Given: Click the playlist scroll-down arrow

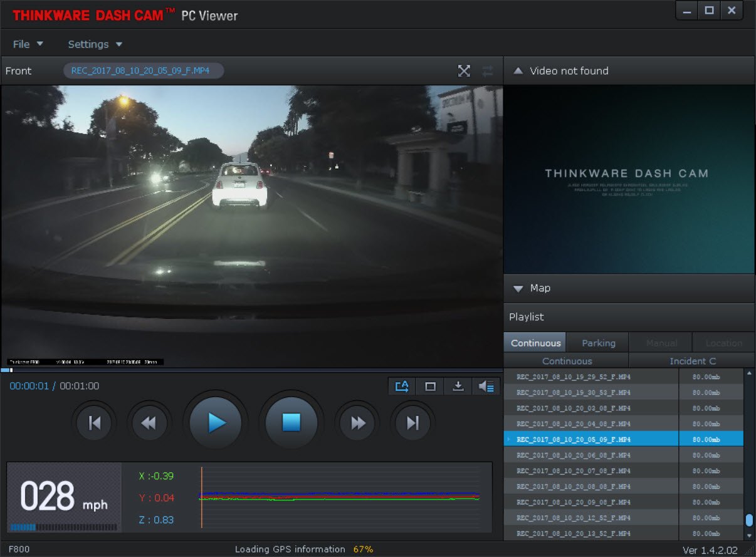Looking at the screenshot, I should coord(749,535).
